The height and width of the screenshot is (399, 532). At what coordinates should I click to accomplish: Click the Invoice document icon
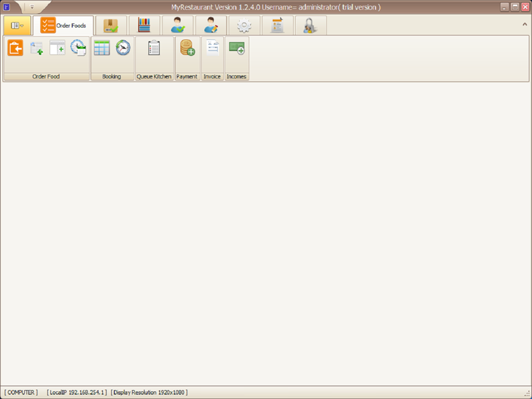(212, 48)
